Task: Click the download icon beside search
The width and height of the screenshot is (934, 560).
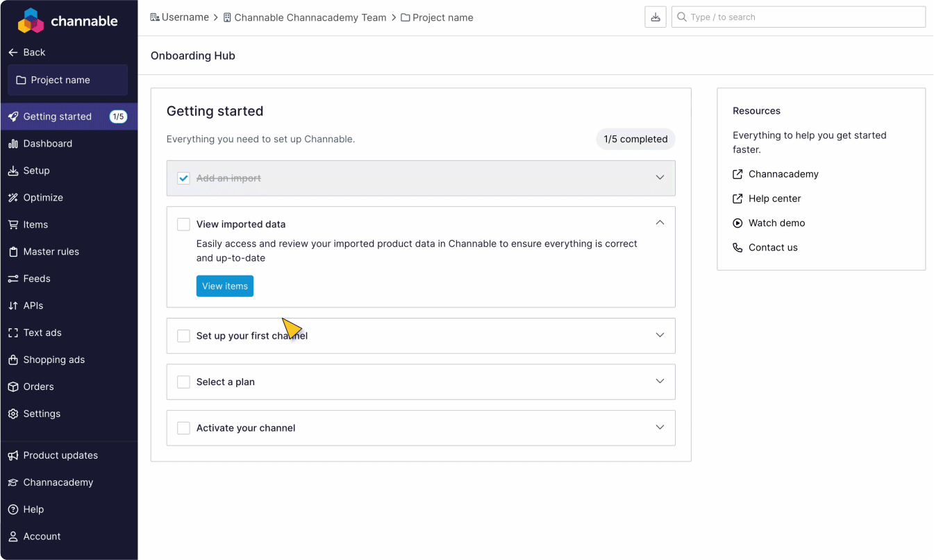Action: [656, 17]
